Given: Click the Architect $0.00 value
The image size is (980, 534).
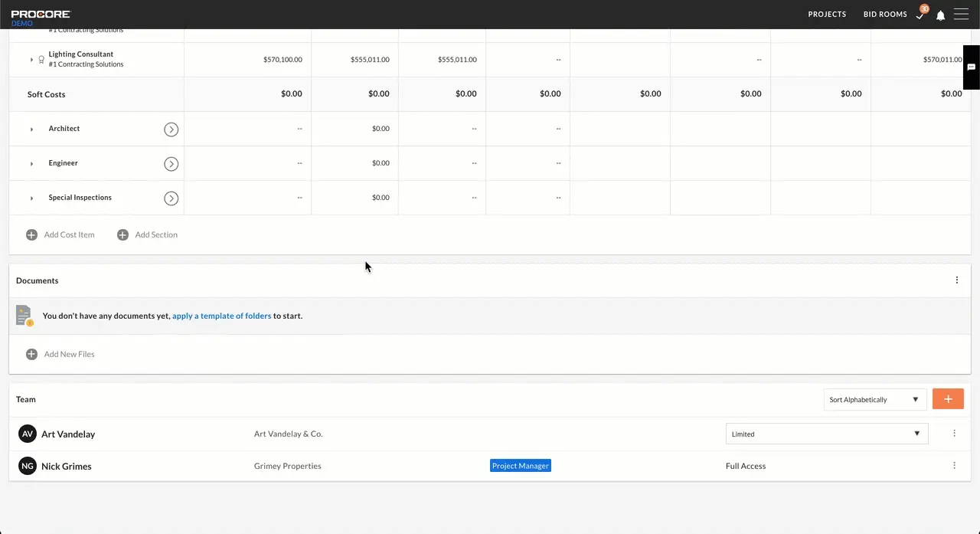Looking at the screenshot, I should (381, 129).
